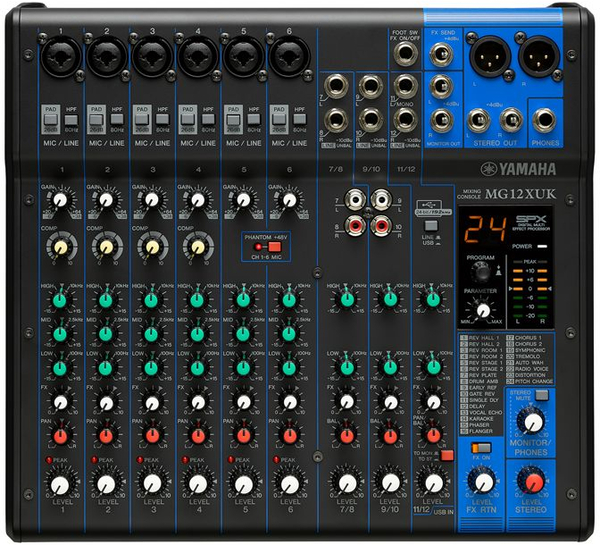Switch the FX ON button
The width and height of the screenshot is (600, 545).
click(x=481, y=448)
